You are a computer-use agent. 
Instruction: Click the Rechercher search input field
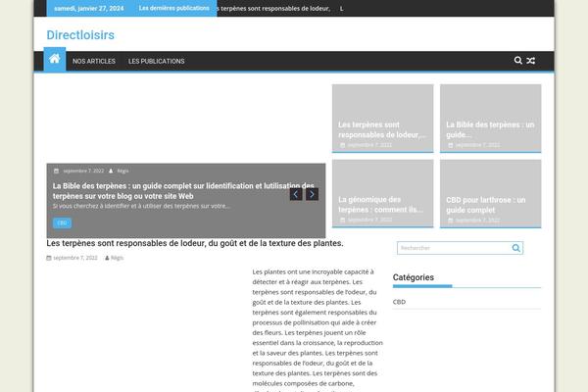pyautogui.click(x=454, y=248)
